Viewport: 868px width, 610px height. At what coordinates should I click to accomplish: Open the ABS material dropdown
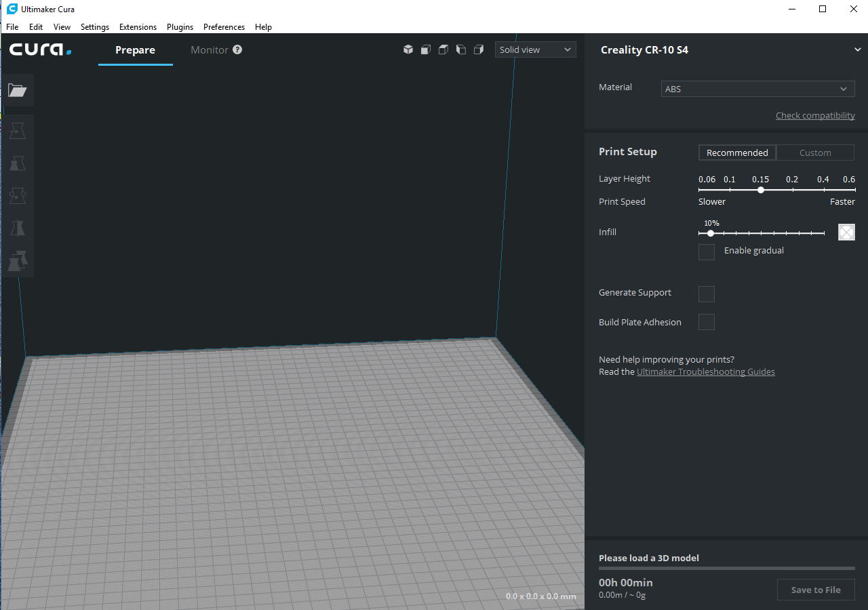[757, 89]
